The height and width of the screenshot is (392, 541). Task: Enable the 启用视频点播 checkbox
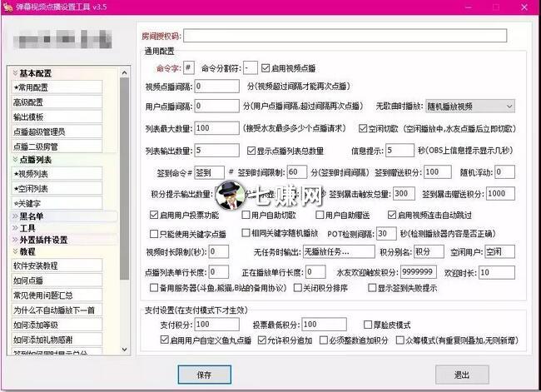pyautogui.click(x=265, y=68)
